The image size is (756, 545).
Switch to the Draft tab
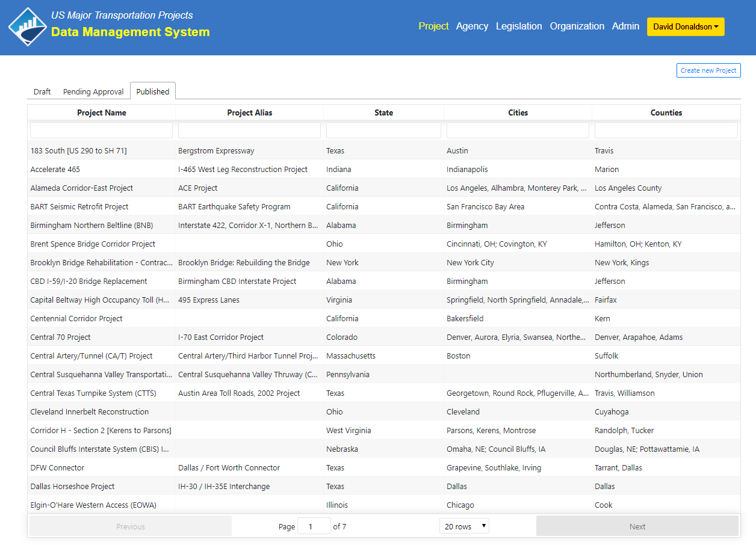(x=42, y=91)
